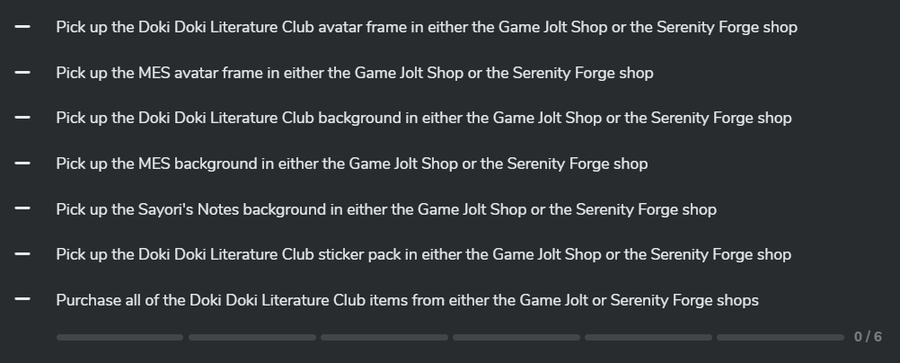
Task: Select the MES avatar frame objective text
Action: point(355,73)
